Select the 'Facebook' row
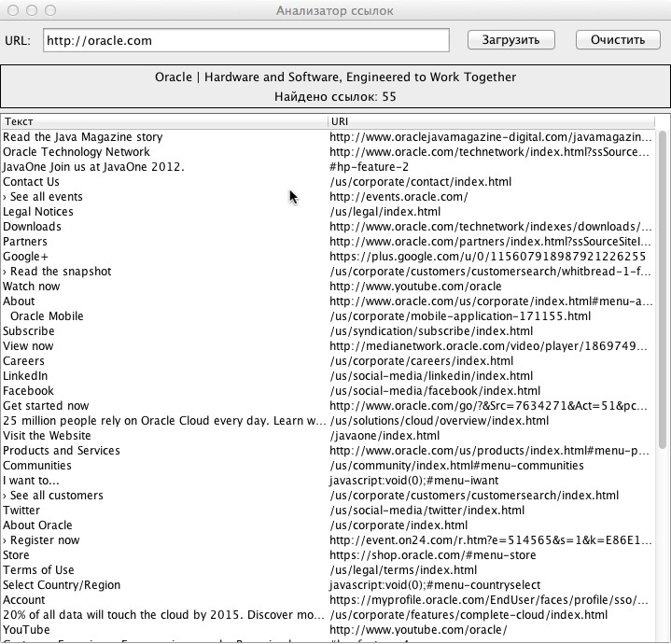This screenshot has width=671, height=644. pyautogui.click(x=329, y=391)
